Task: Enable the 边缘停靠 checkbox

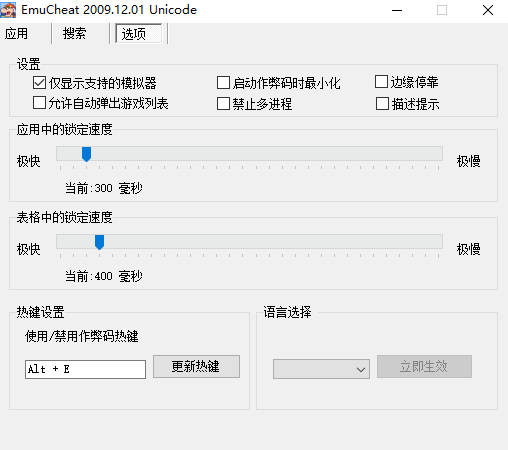Action: tap(381, 82)
